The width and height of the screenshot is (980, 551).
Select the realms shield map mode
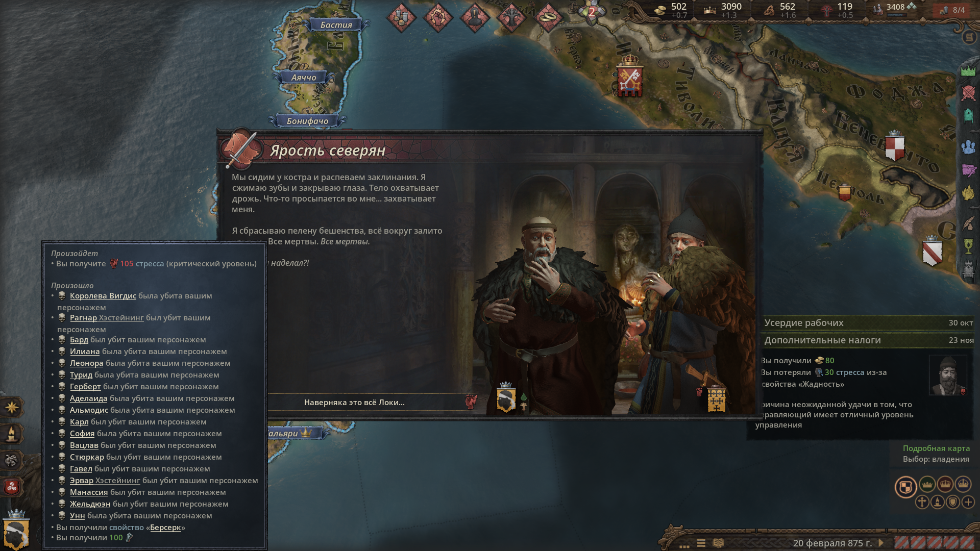[x=905, y=487]
